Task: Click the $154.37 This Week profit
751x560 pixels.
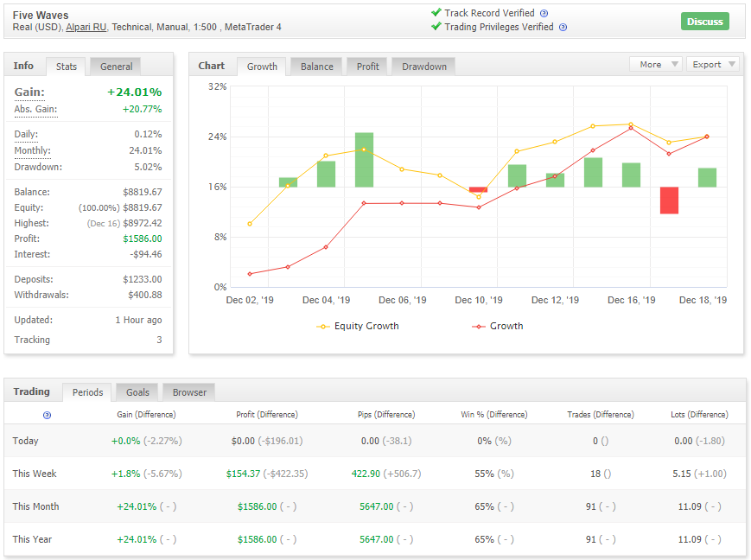Action: coord(243,474)
